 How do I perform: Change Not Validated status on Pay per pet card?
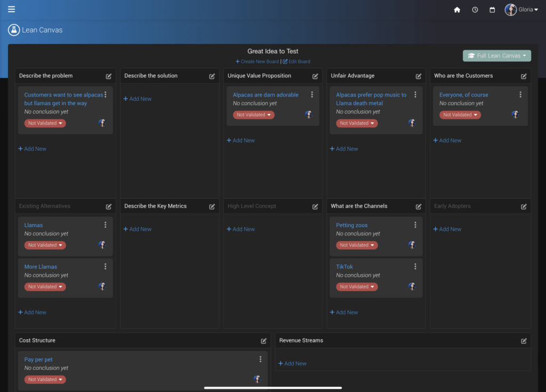(x=45, y=379)
